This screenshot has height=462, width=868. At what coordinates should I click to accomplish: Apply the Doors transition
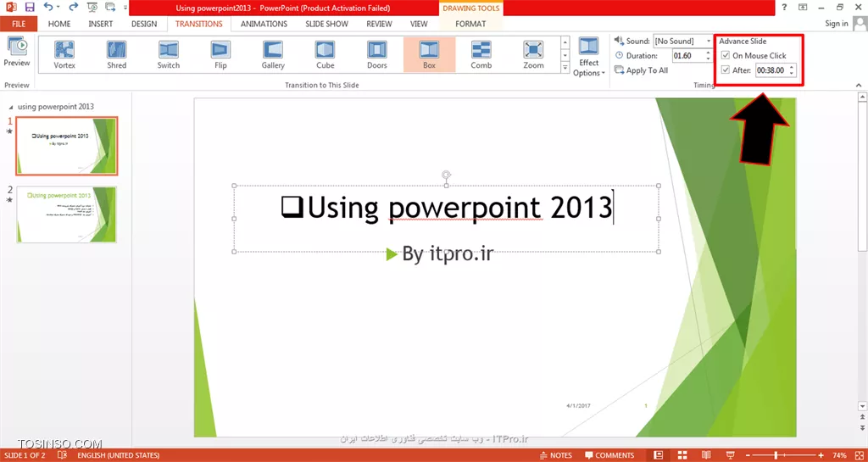point(377,55)
